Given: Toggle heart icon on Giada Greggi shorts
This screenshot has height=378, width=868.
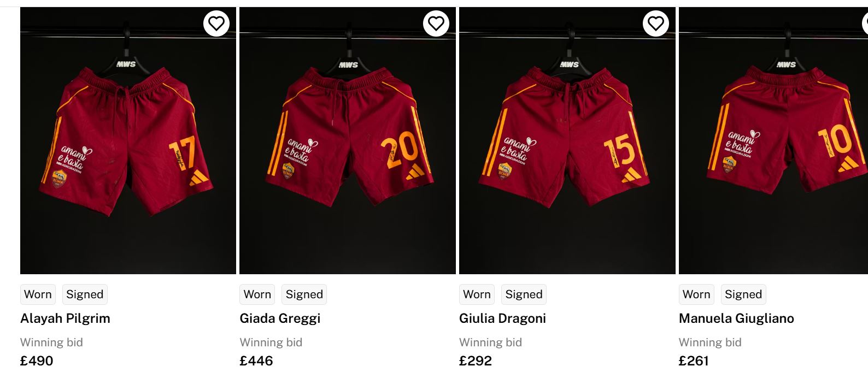Looking at the screenshot, I should tap(436, 23).
